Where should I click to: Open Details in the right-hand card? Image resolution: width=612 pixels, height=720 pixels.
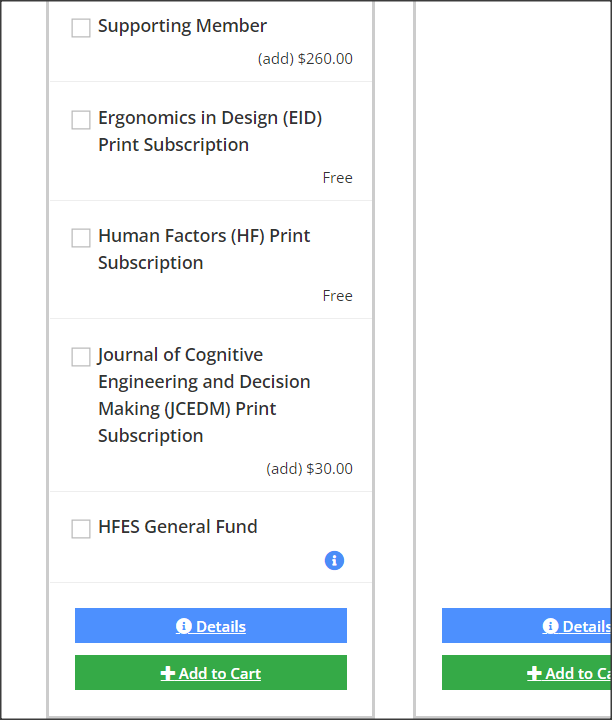[x=580, y=626]
